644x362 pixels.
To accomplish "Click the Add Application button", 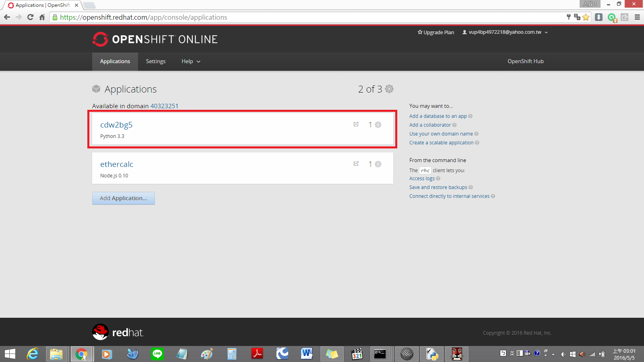I will (124, 198).
